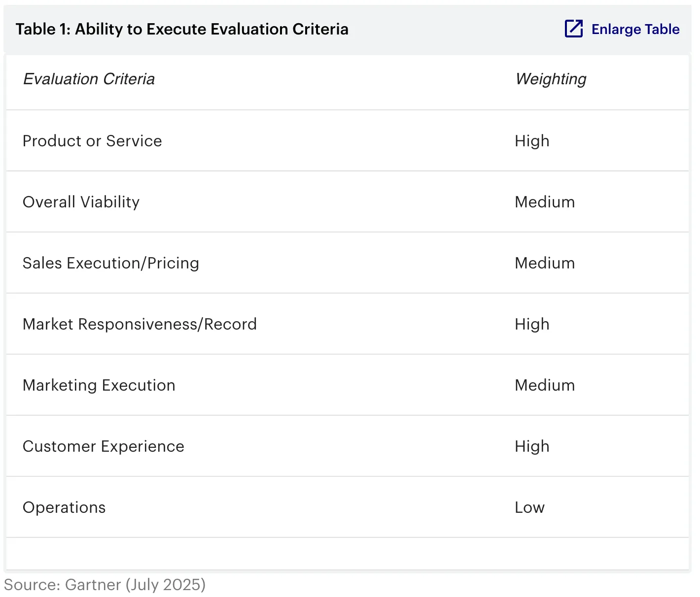Click the Product or Service row label

coord(92,141)
